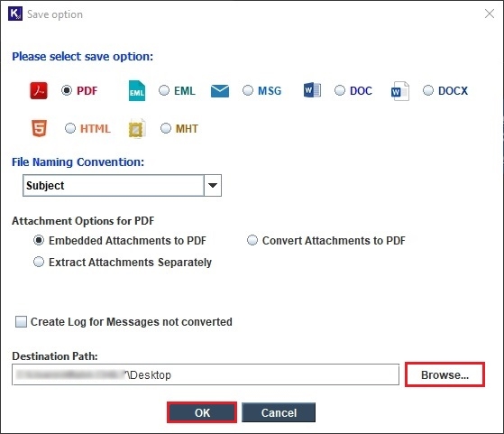Screen dimensions: 504x434
Task: Click the Kernel app logo in title bar
Action: 15,14
